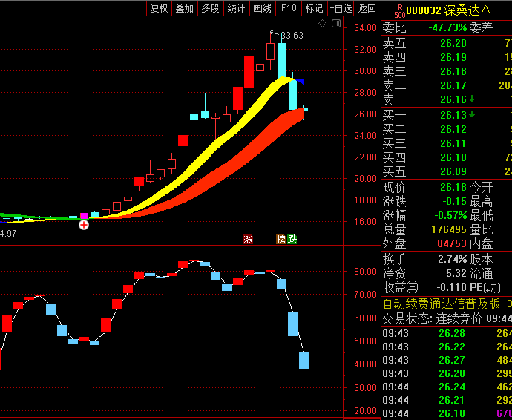The width and height of the screenshot is (512, 420).
Task: Select 09:43 tick at price 26.27
Action: 447,360
